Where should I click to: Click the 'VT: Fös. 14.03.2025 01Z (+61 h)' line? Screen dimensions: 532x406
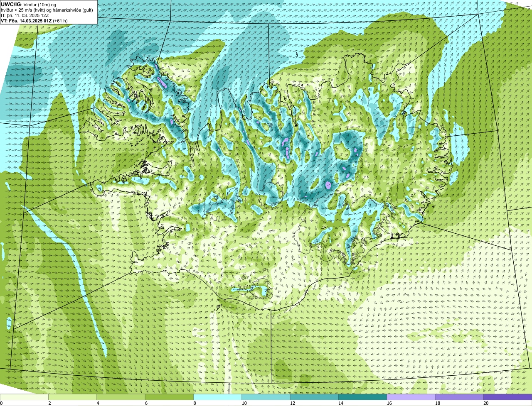pyautogui.click(x=34, y=21)
